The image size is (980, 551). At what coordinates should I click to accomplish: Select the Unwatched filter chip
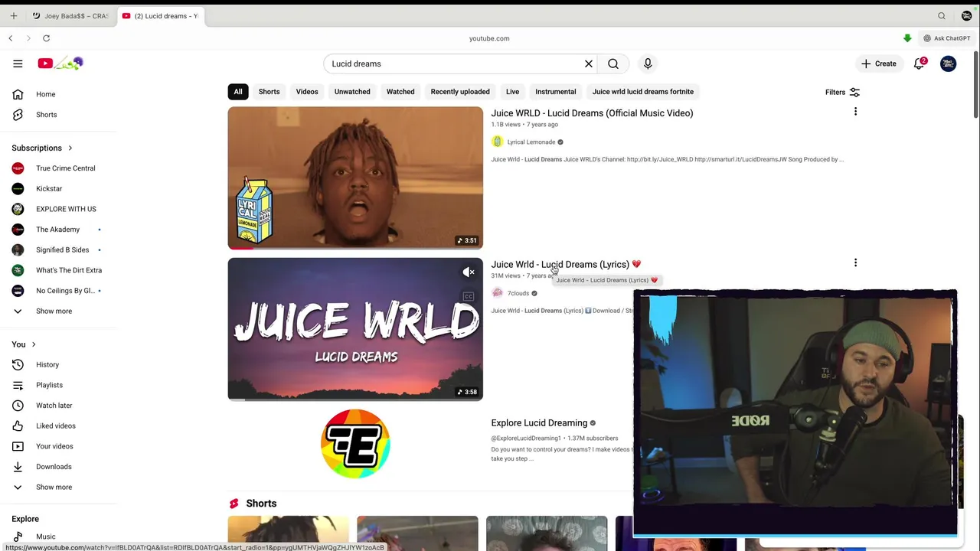pyautogui.click(x=352, y=92)
